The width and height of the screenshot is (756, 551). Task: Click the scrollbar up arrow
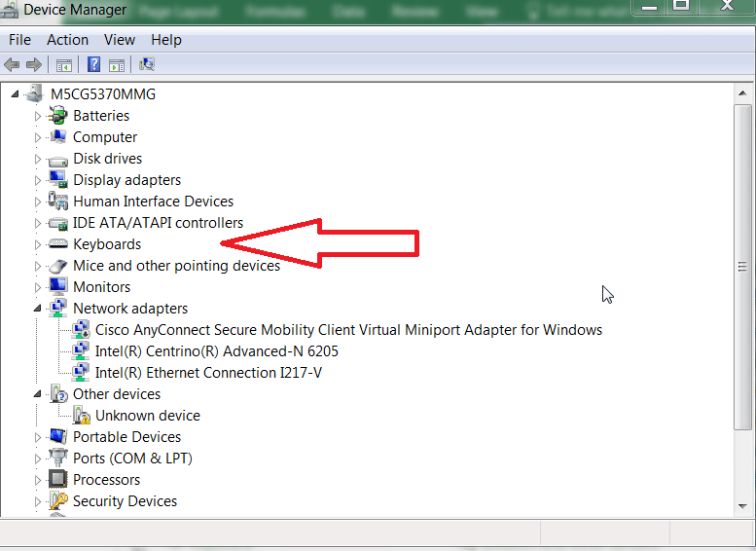742,93
